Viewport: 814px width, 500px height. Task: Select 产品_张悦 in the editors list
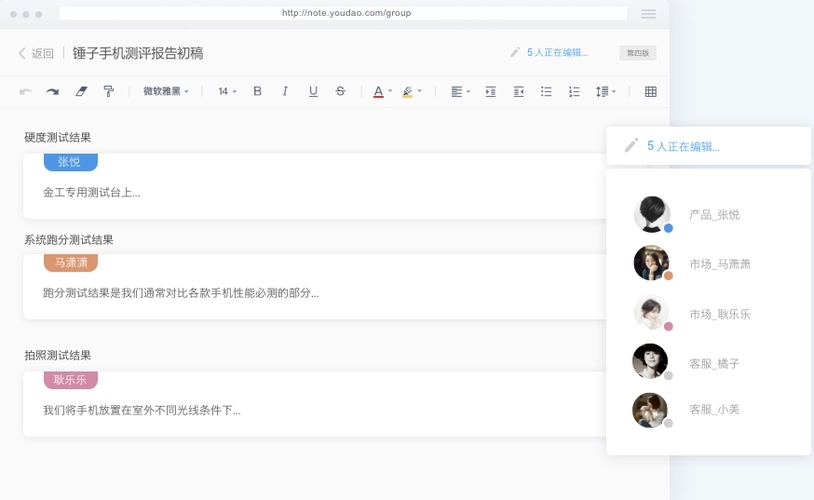point(713,215)
